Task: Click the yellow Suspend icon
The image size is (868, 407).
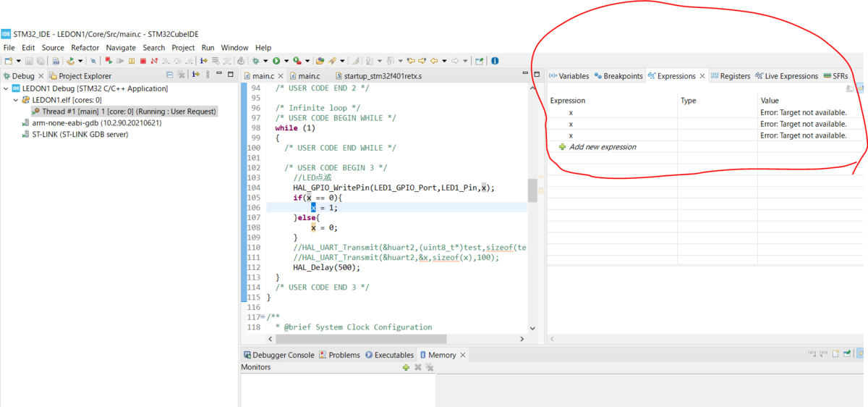Action: (x=132, y=62)
